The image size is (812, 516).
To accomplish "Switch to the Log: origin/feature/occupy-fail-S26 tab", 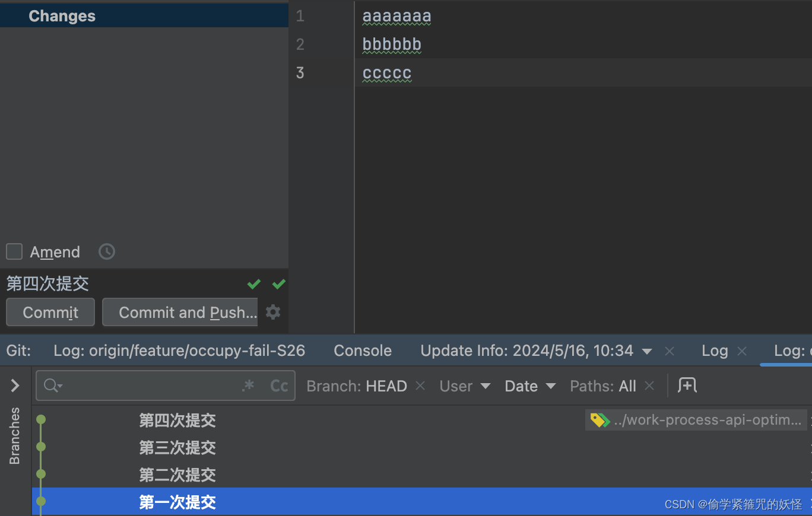I will tap(179, 351).
